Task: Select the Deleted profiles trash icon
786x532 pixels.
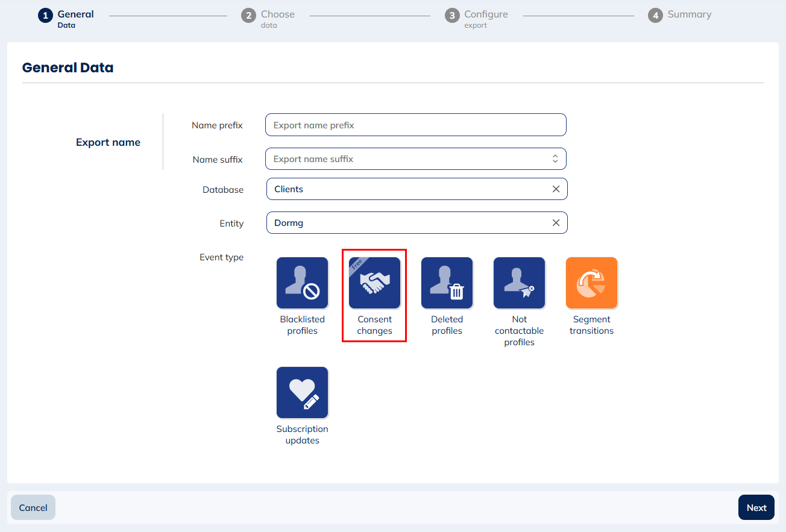Action: 447,283
